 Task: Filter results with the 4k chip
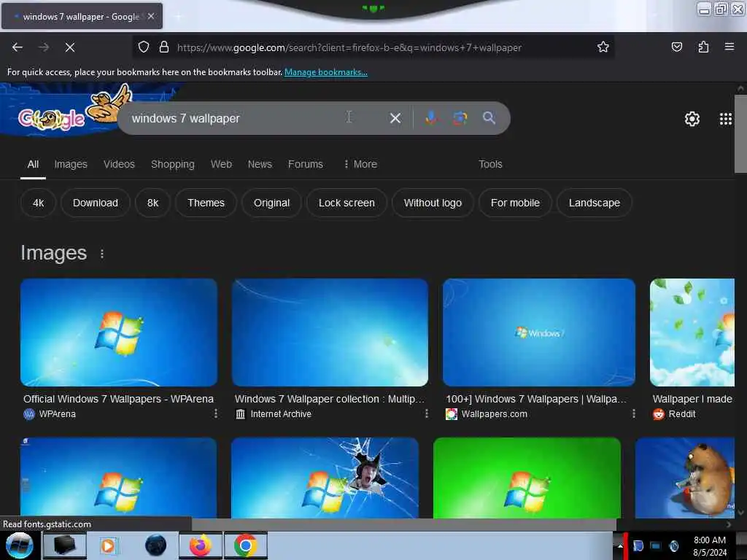pos(38,203)
